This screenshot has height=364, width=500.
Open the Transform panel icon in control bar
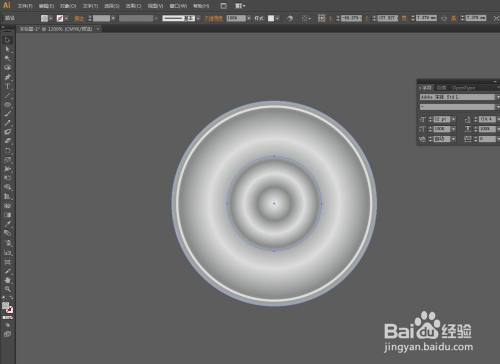[x=321, y=18]
